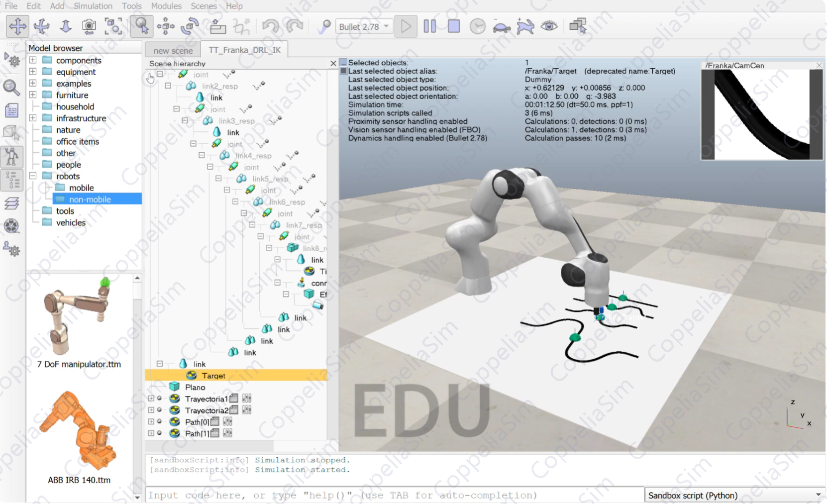The image size is (827, 504).
Task: Select the camera pan tool
Action: [x=17, y=26]
